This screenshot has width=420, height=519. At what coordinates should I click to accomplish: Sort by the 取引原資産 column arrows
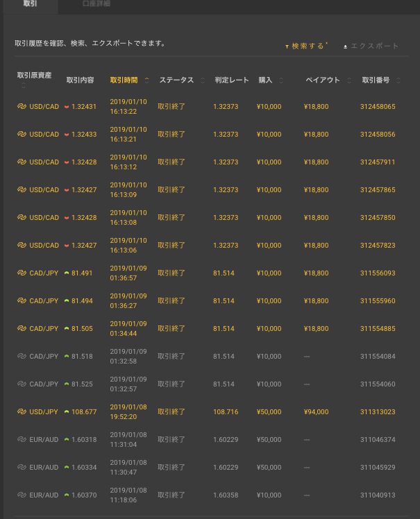pos(24,85)
